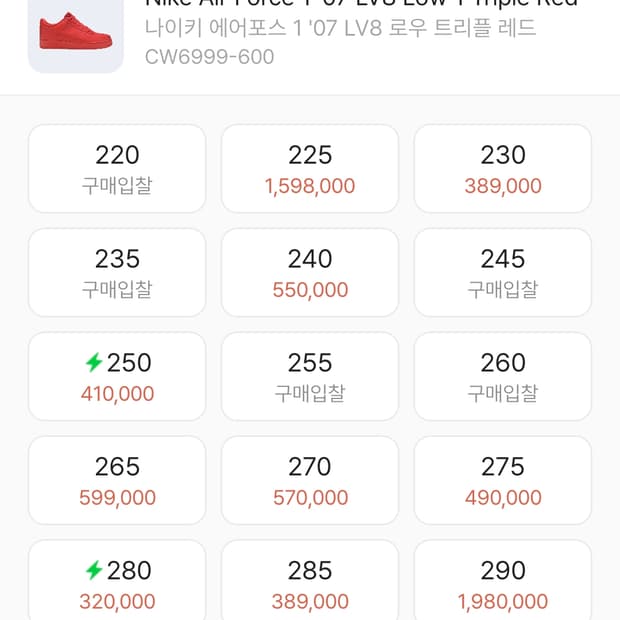Select size 220 purchase bid option

pos(117,169)
